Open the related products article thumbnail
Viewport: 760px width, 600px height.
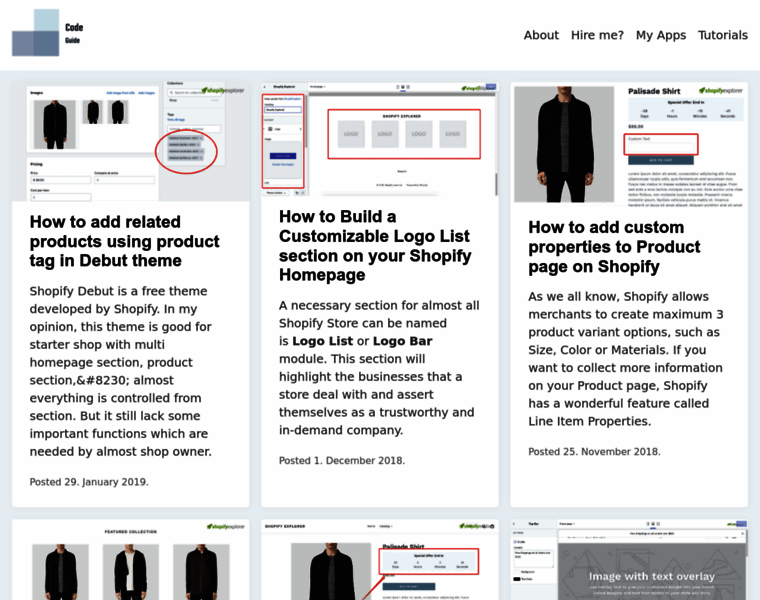(x=131, y=141)
